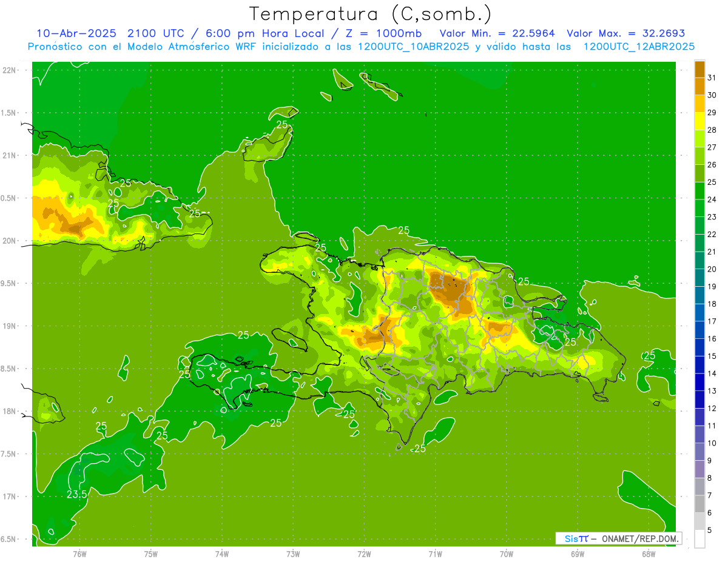Click the legend scale value '8'
This screenshot has height=562, width=728.
(x=710, y=478)
